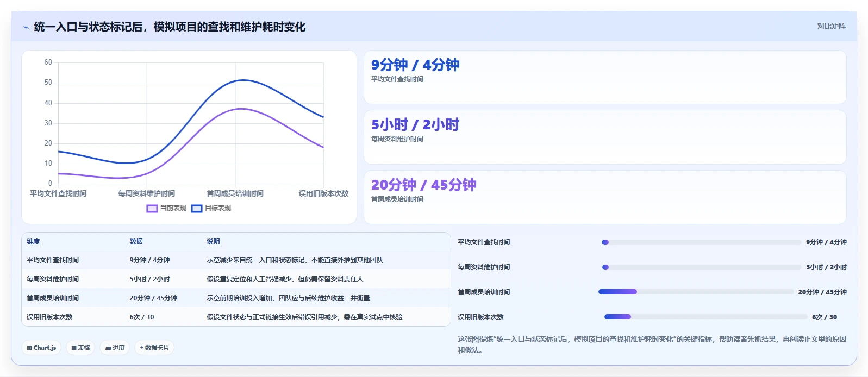Click the chart axis label 首周成员培训时间
This screenshot has width=868, height=377.
(235, 193)
